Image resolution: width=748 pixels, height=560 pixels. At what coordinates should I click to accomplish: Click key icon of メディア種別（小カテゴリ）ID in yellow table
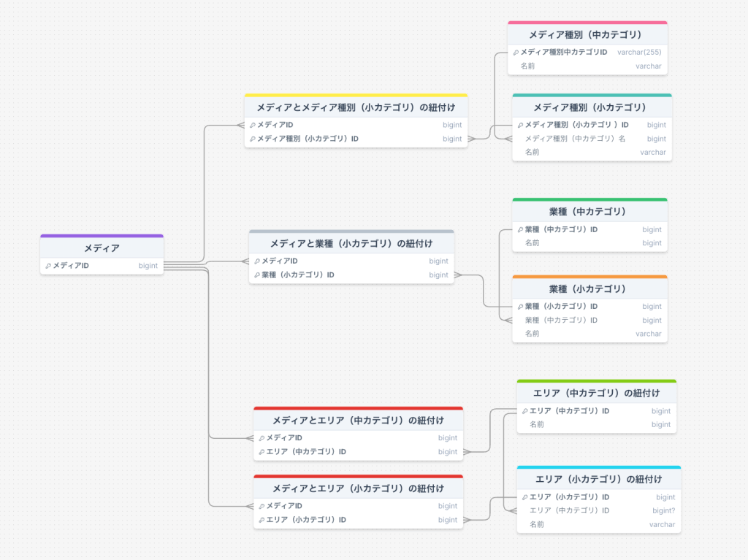coord(252,139)
